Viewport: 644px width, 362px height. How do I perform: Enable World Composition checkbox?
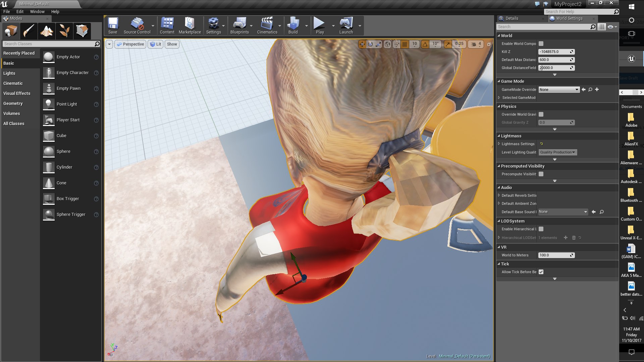541,44
